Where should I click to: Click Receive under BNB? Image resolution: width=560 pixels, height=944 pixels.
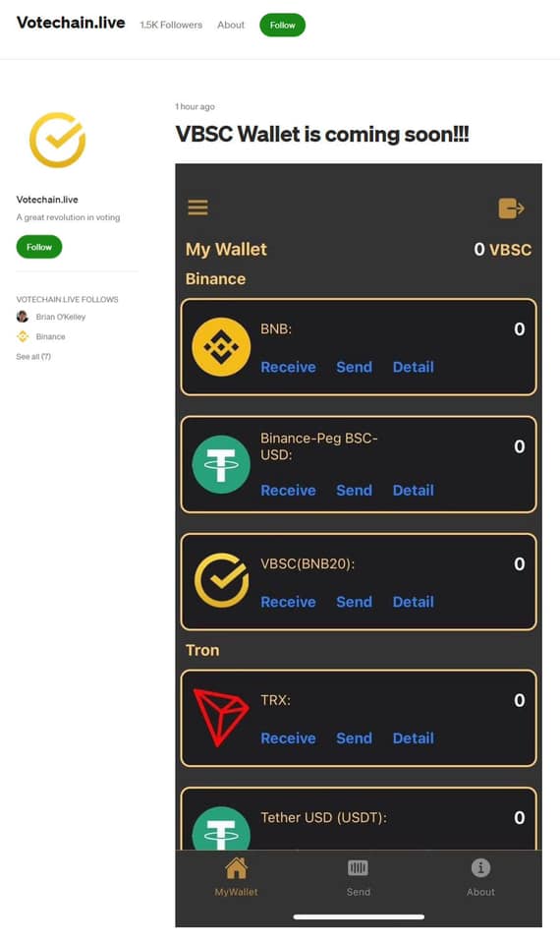click(288, 367)
